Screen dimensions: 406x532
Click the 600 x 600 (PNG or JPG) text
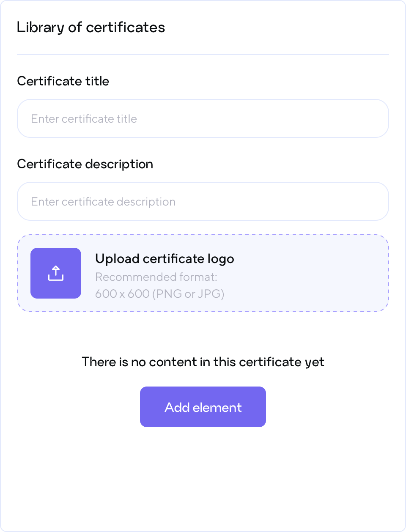159,293
